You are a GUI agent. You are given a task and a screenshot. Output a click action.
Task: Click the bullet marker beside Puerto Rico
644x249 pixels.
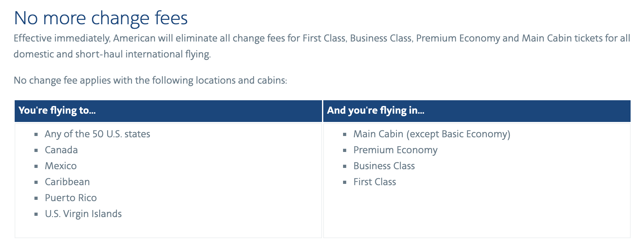36,198
